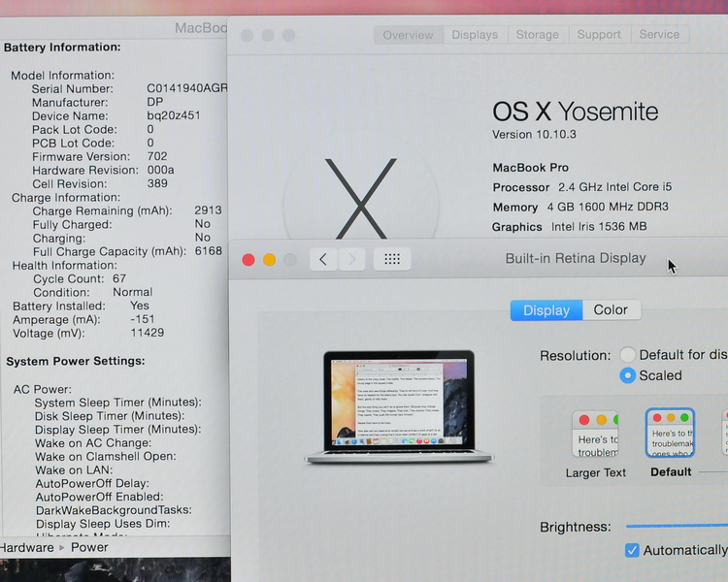Image resolution: width=728 pixels, height=582 pixels.
Task: Select Condition value Normal
Action: coord(133,292)
